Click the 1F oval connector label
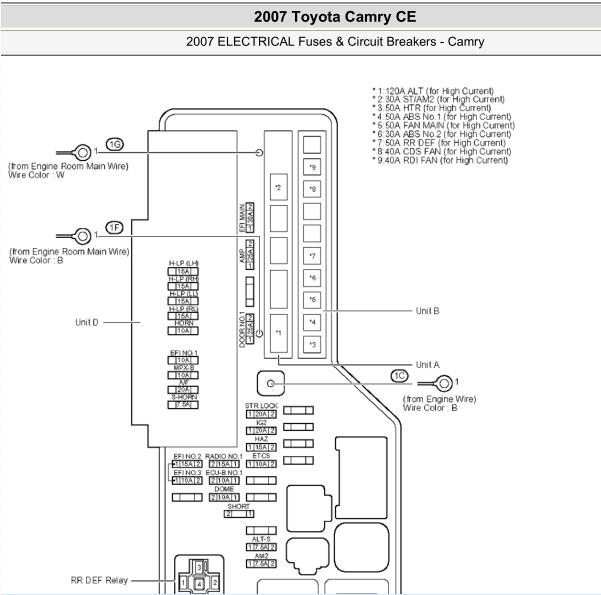This screenshot has height=595, width=601. point(114,228)
